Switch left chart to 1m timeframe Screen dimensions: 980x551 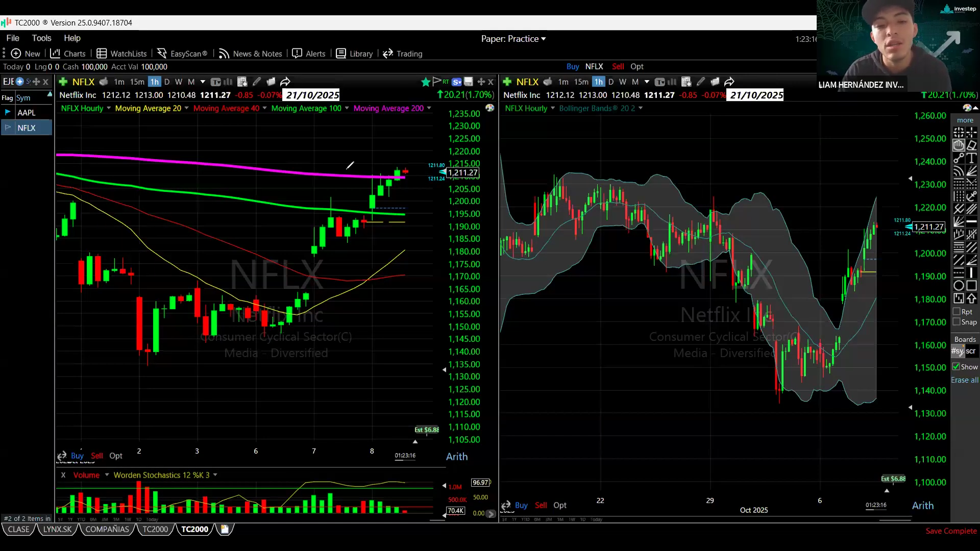coord(119,82)
